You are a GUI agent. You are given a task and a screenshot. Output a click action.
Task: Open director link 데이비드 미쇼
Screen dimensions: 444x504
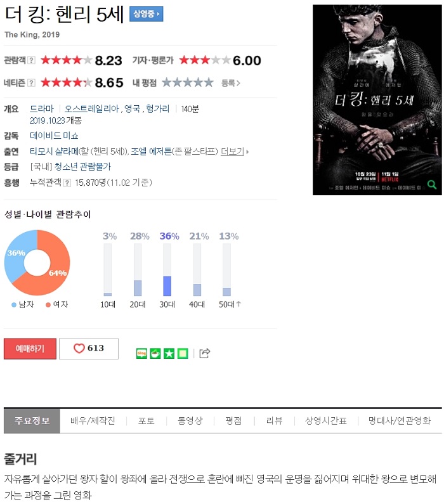54,136
